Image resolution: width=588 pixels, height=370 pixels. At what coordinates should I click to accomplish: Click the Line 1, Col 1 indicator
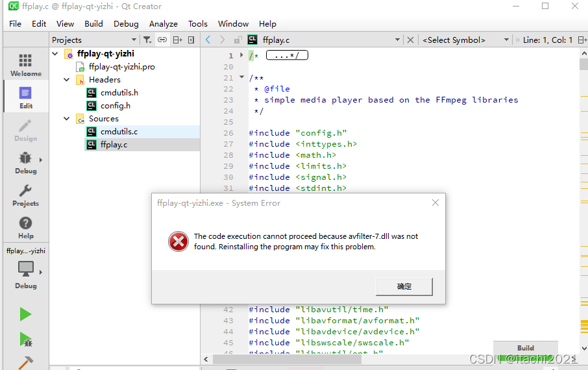tap(548, 40)
